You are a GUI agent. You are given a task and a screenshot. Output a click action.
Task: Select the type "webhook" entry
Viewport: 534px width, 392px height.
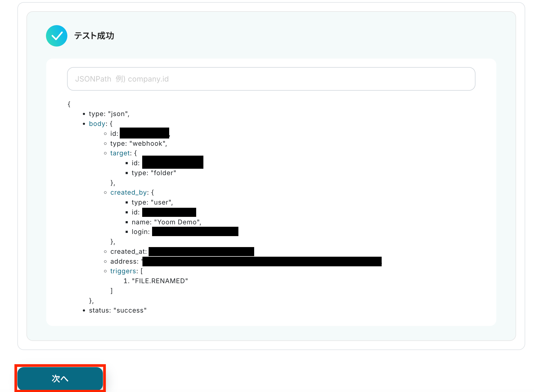(138, 144)
